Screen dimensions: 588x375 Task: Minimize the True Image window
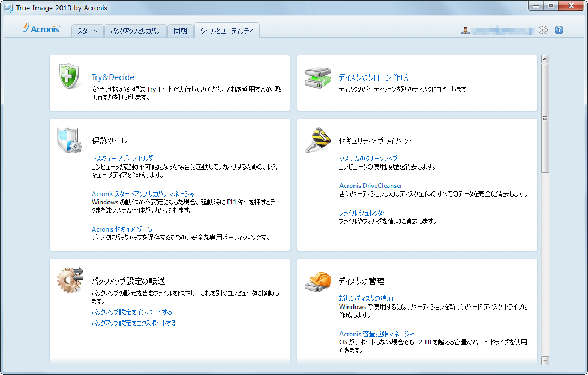coord(536,5)
